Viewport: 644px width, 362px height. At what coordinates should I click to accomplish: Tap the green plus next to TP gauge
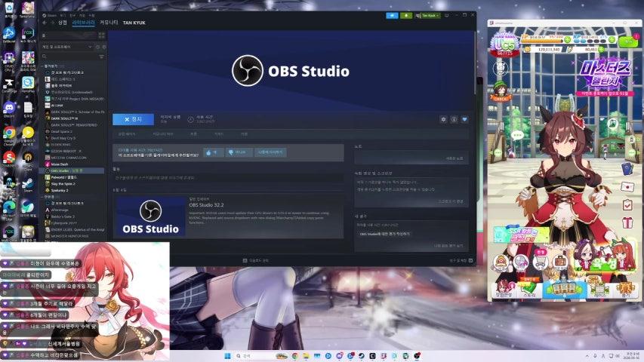point(567,40)
